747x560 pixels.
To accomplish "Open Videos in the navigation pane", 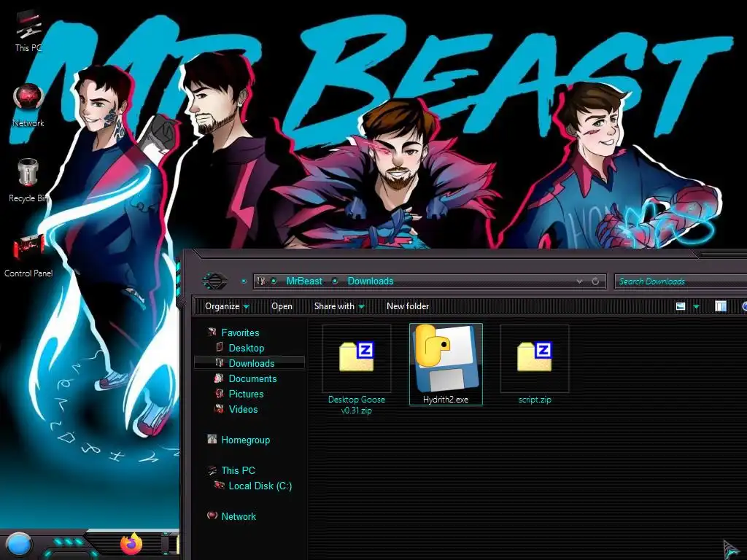I will 243,408.
